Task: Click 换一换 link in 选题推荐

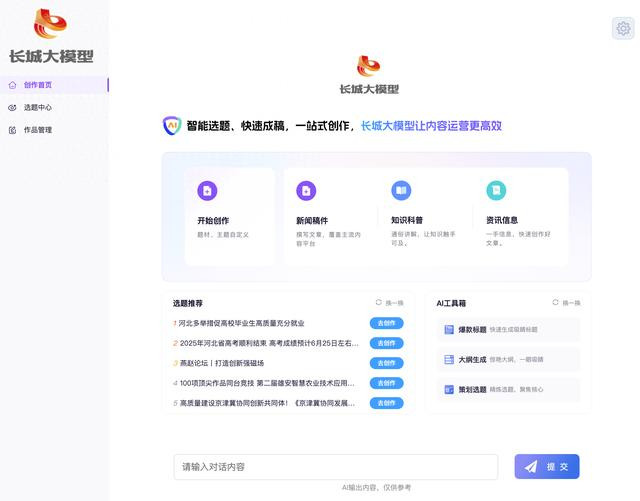Action: (394, 303)
